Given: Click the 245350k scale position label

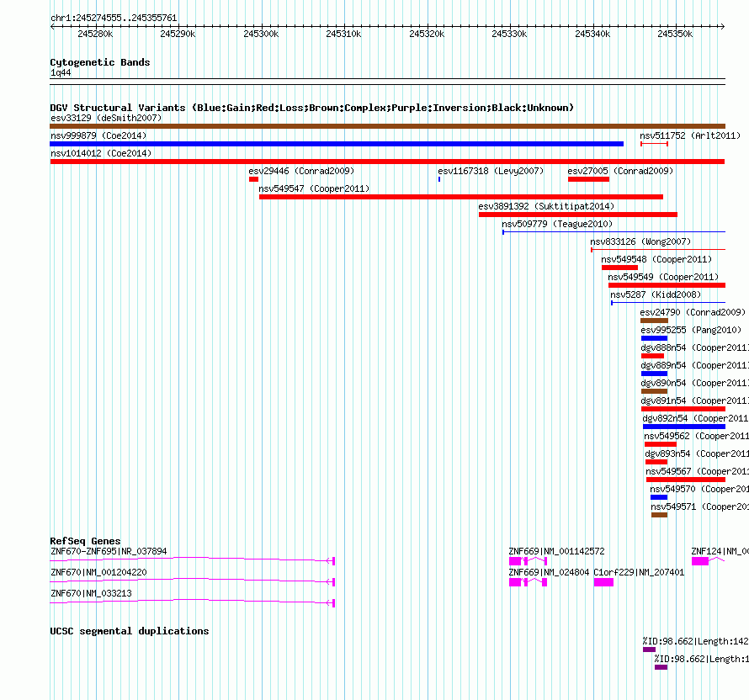Looking at the screenshot, I should [x=675, y=34].
